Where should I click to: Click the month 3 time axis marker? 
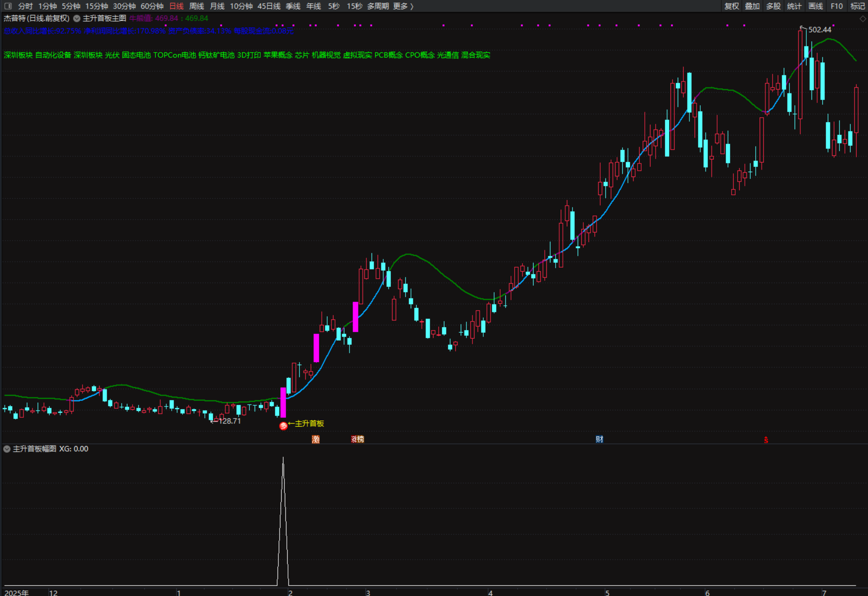[x=368, y=593]
